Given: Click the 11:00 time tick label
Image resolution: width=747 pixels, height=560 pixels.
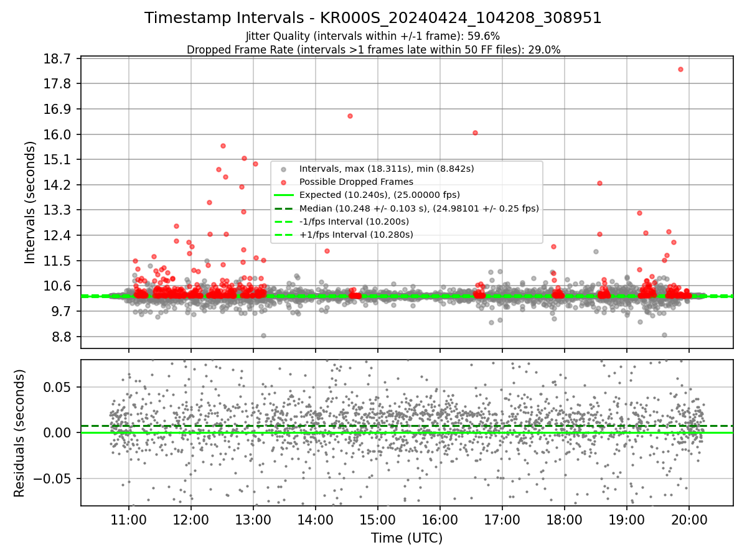Looking at the screenshot, I should pos(129,521).
